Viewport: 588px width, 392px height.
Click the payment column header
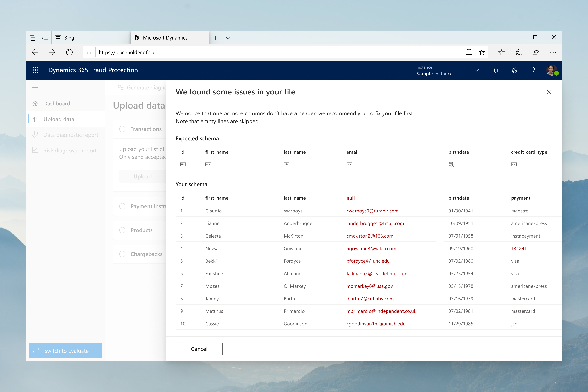pos(521,198)
